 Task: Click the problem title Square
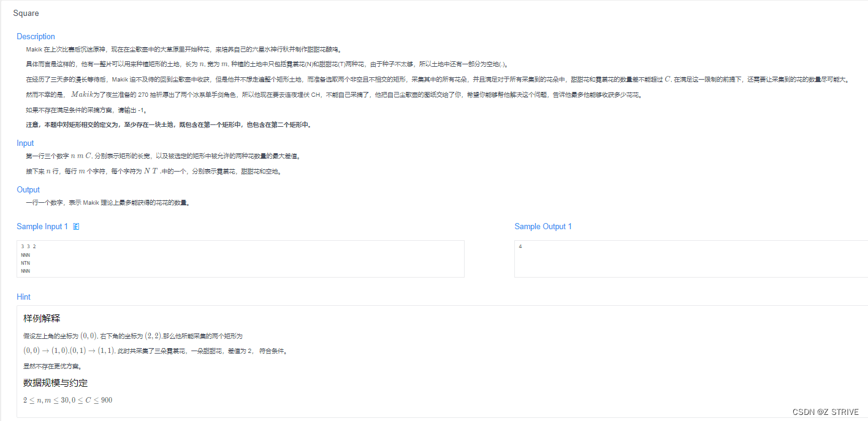(x=26, y=13)
